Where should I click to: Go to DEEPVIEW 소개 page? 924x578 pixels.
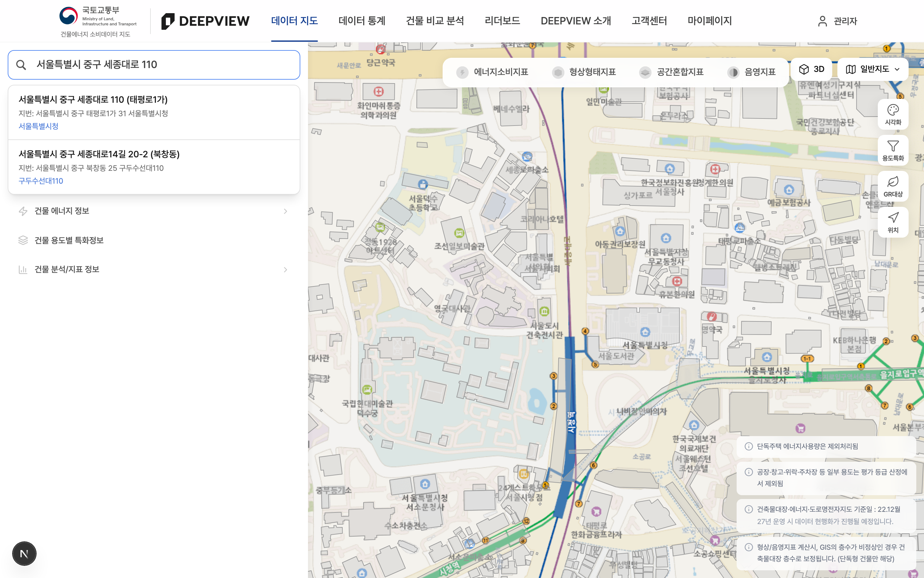click(x=576, y=21)
